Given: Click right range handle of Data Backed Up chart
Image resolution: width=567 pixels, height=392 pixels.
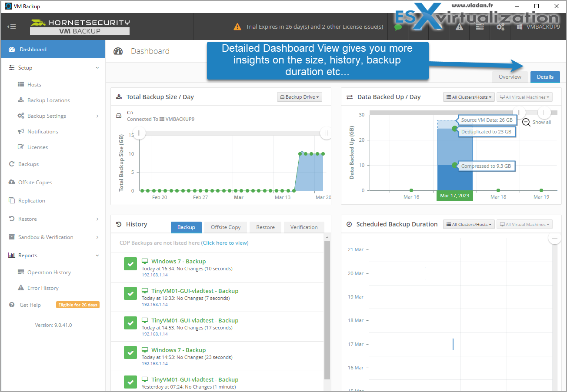Looking at the screenshot, I should pyautogui.click(x=544, y=113).
